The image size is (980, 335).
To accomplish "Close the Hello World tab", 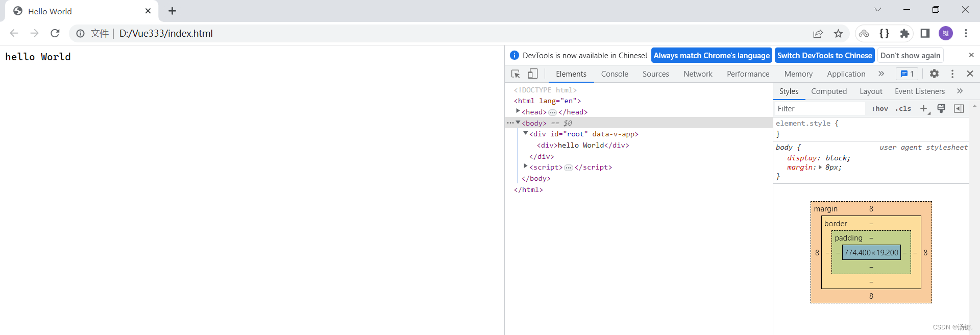I will 148,11.
